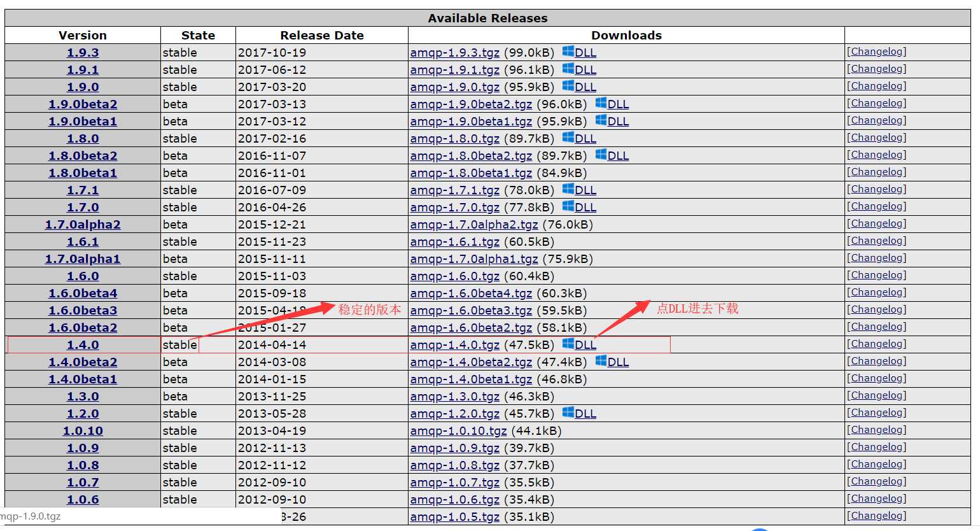Image resolution: width=980 pixels, height=531 pixels.
Task: Click the Windows icon beside amqp-1.7.1.tgz
Action: pos(568,189)
